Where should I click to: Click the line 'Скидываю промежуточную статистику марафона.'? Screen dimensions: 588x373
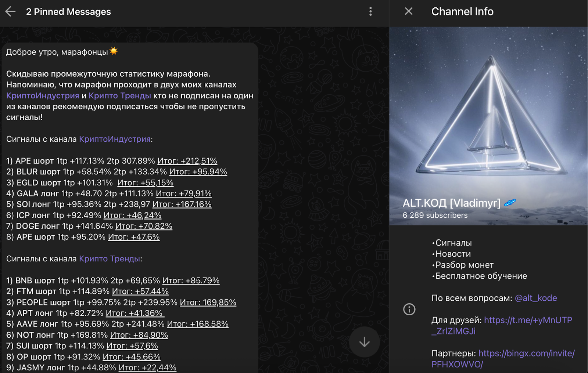point(108,74)
